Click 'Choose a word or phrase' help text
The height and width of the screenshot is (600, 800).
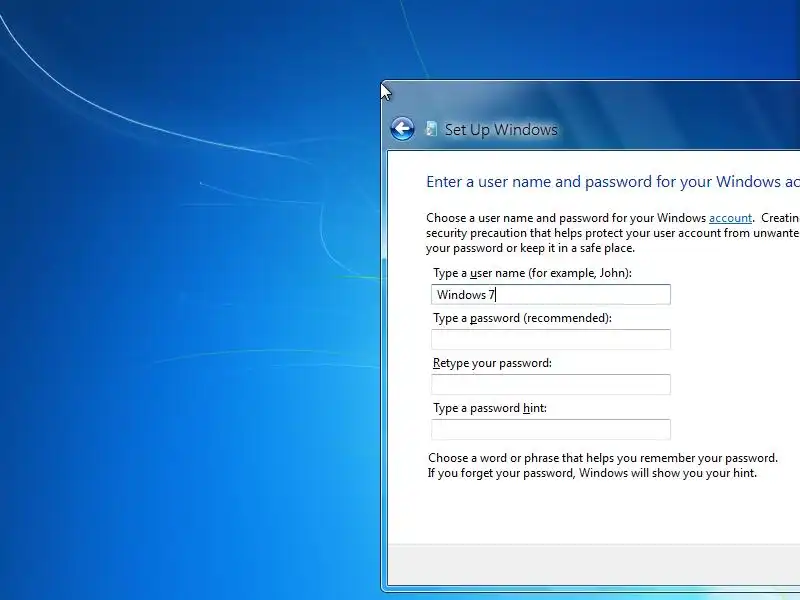click(x=603, y=458)
